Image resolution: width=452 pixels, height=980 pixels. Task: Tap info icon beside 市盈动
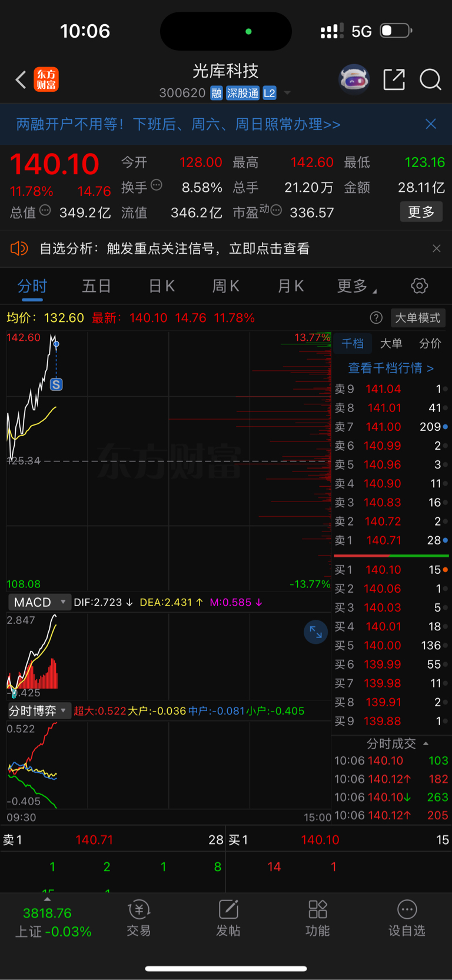click(275, 210)
